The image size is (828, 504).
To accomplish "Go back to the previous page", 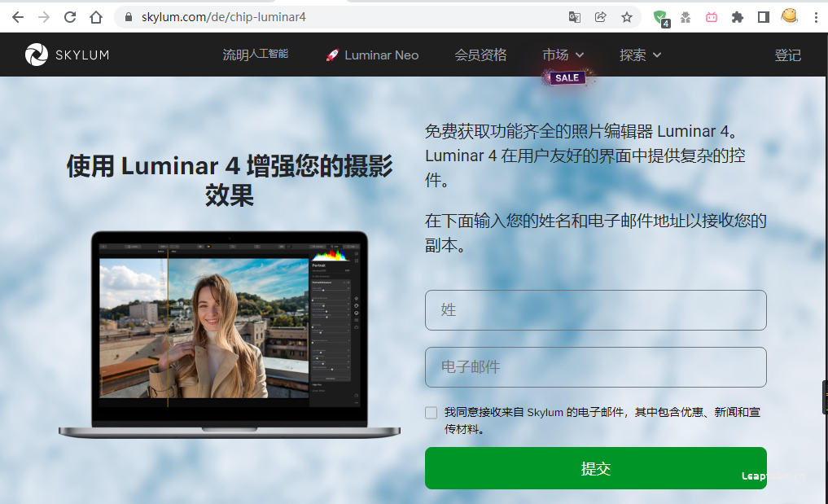I will (18, 17).
